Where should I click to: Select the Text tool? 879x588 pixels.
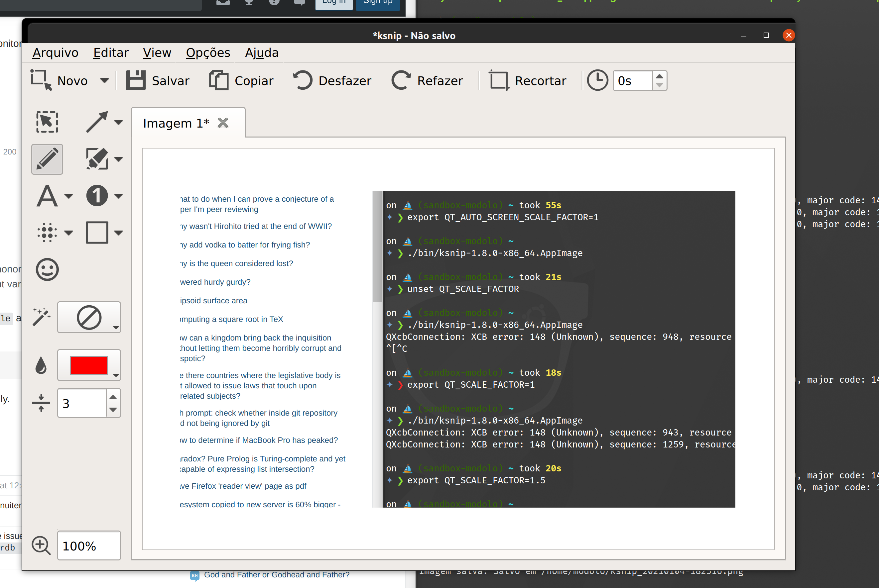pos(47,195)
